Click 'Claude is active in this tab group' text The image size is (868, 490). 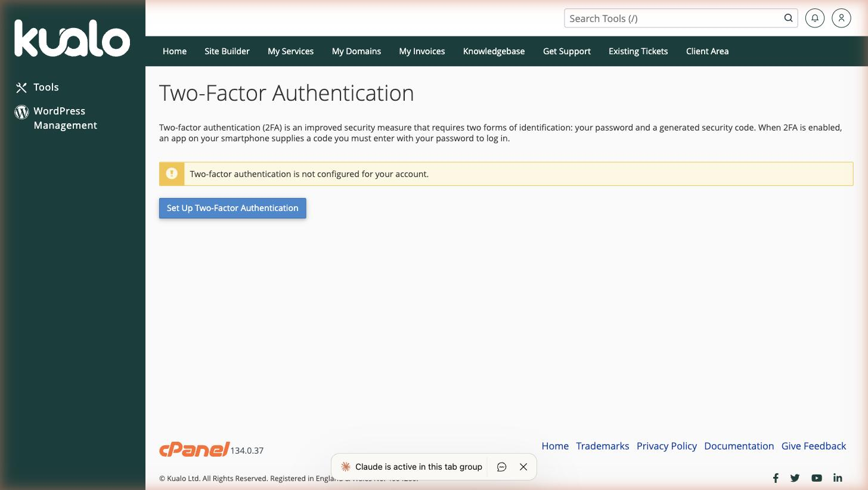coord(418,467)
